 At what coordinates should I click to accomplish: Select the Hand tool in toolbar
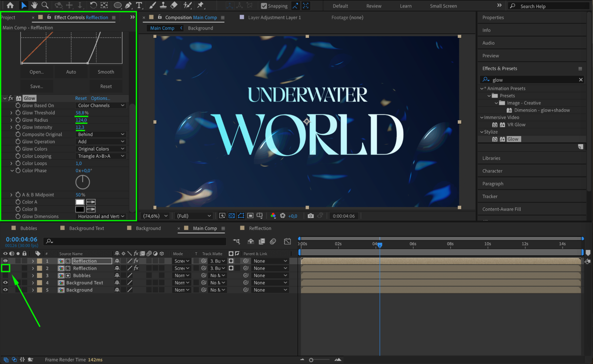pos(34,5)
